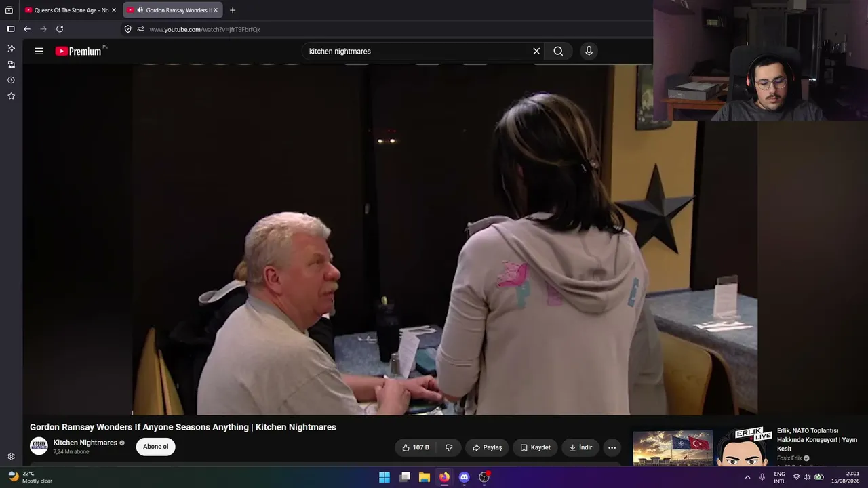Close the Queens Of The Stone Age tab

click(x=114, y=10)
